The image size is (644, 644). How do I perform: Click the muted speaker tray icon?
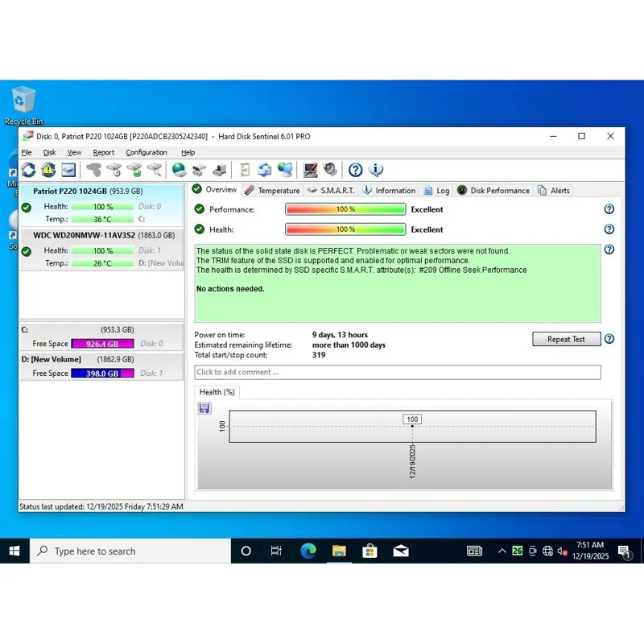click(x=562, y=551)
